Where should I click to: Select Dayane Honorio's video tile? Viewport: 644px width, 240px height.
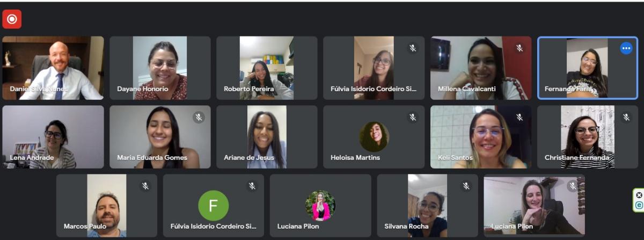click(x=160, y=68)
